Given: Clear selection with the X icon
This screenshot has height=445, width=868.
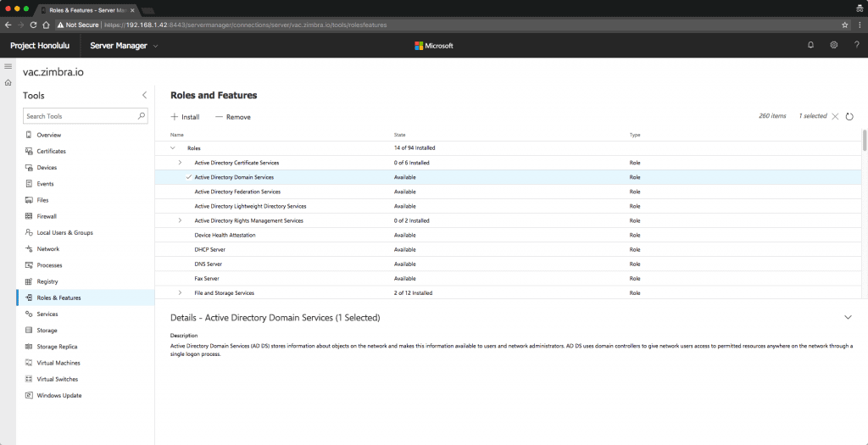Looking at the screenshot, I should [x=835, y=116].
